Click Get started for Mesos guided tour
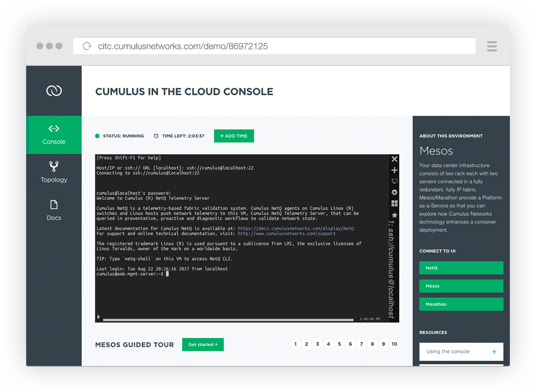This screenshot has height=392, width=536. coord(203,345)
